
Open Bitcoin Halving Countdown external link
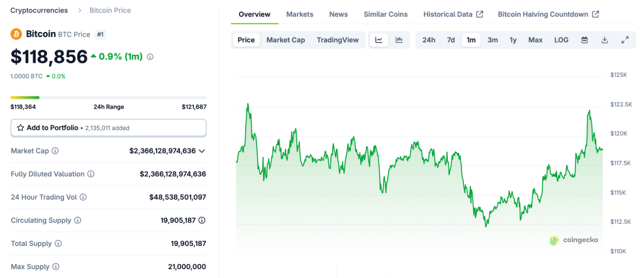[x=548, y=14]
